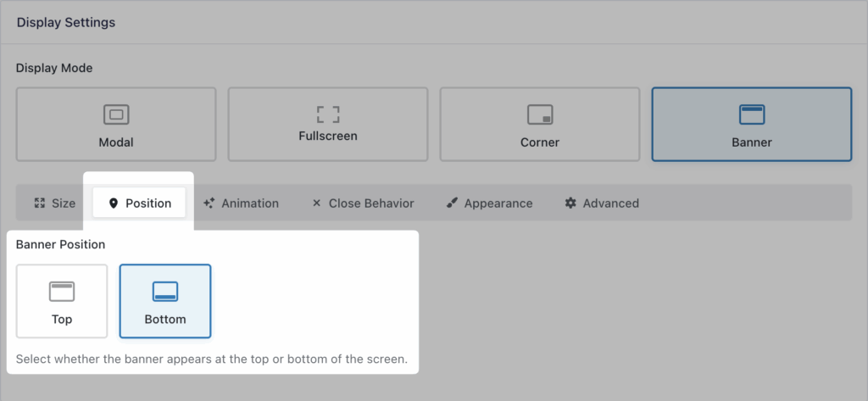The height and width of the screenshot is (401, 868).
Task: Open the Close Behavior tab
Action: click(363, 203)
